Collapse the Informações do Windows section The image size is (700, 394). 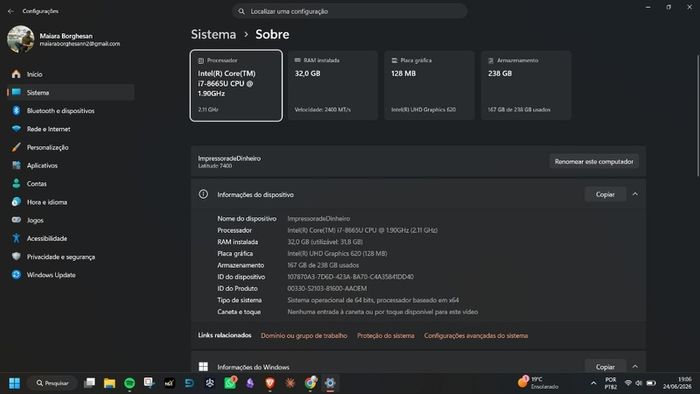tap(635, 367)
